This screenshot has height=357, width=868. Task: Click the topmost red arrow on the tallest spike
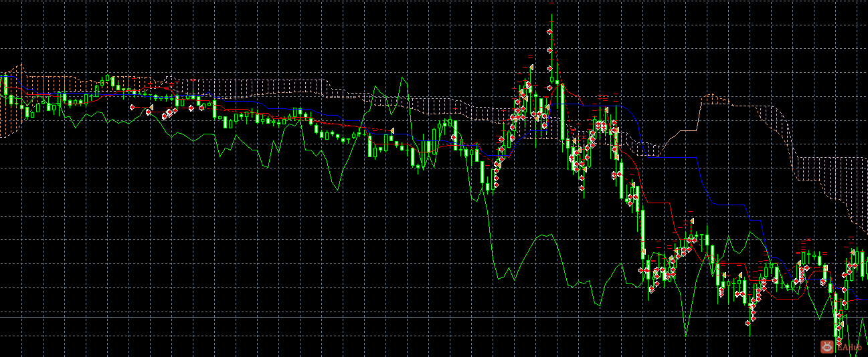(x=551, y=31)
